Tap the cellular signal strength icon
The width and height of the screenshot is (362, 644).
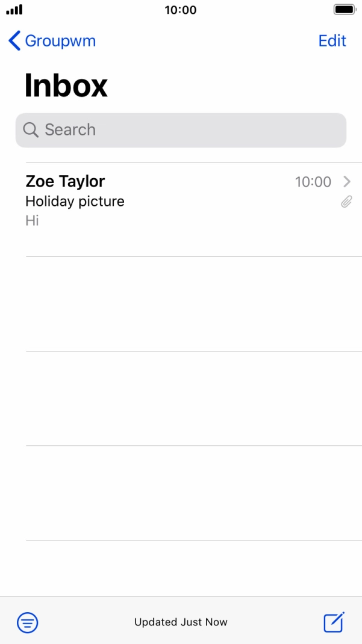(x=14, y=10)
